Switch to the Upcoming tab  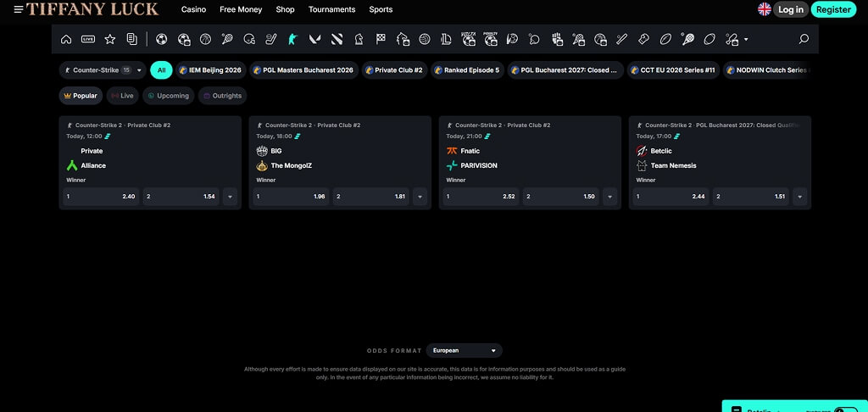[169, 96]
